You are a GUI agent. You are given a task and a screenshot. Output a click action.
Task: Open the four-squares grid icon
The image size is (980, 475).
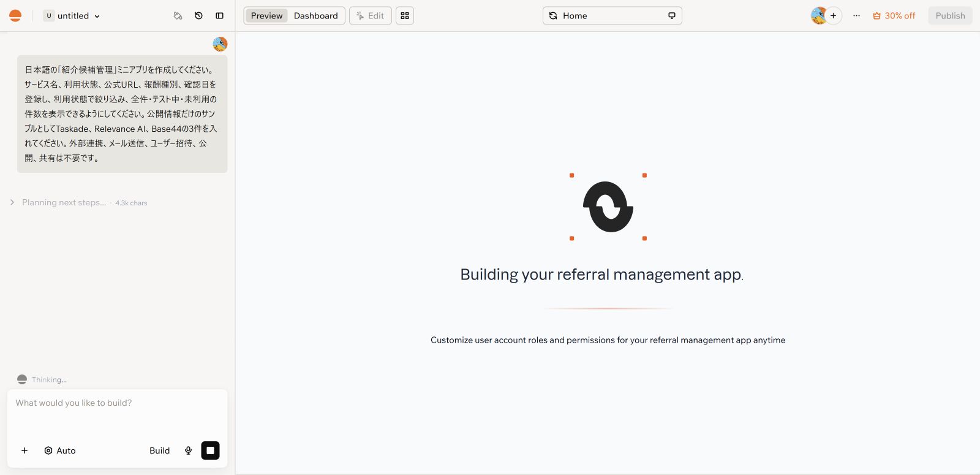[405, 16]
